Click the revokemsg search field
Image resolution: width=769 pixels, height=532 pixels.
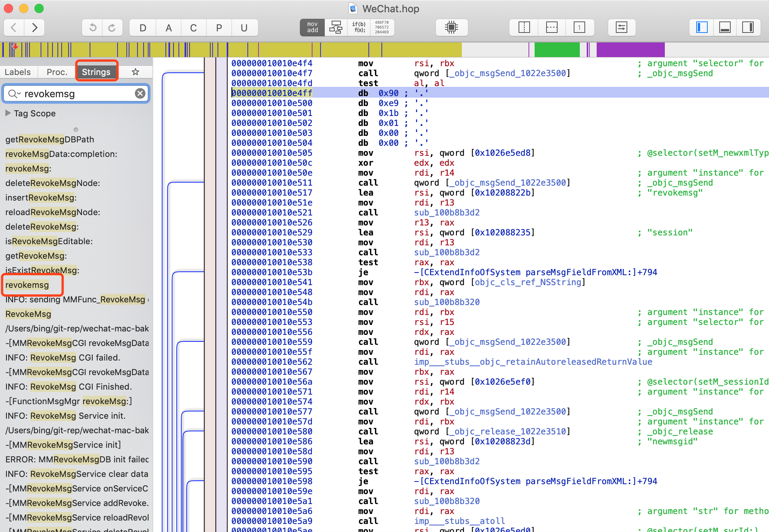click(x=77, y=94)
